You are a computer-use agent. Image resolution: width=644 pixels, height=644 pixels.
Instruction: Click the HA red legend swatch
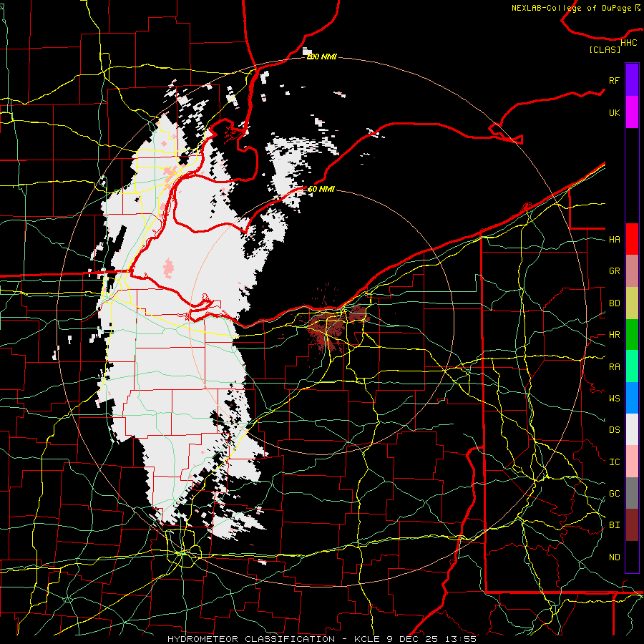(632, 239)
